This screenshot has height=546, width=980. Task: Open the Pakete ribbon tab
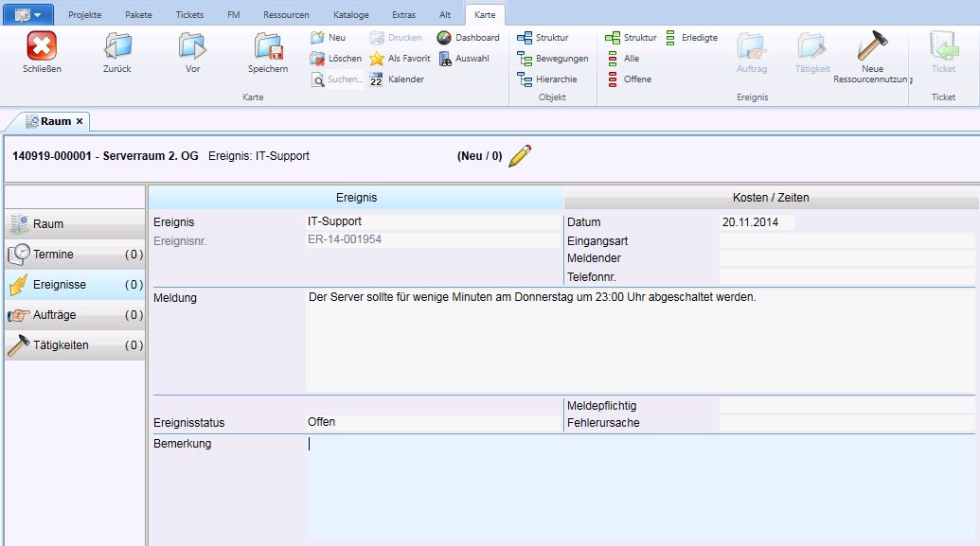138,14
